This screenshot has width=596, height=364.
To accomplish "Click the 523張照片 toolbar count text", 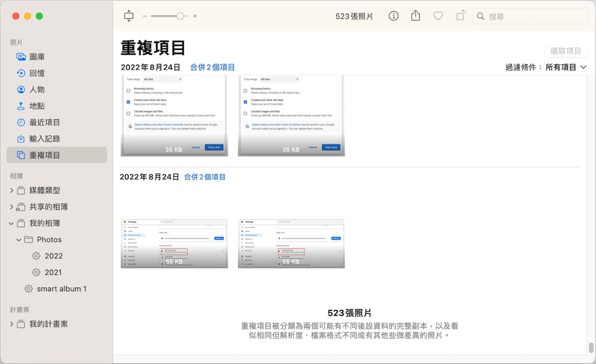I will pos(354,16).
